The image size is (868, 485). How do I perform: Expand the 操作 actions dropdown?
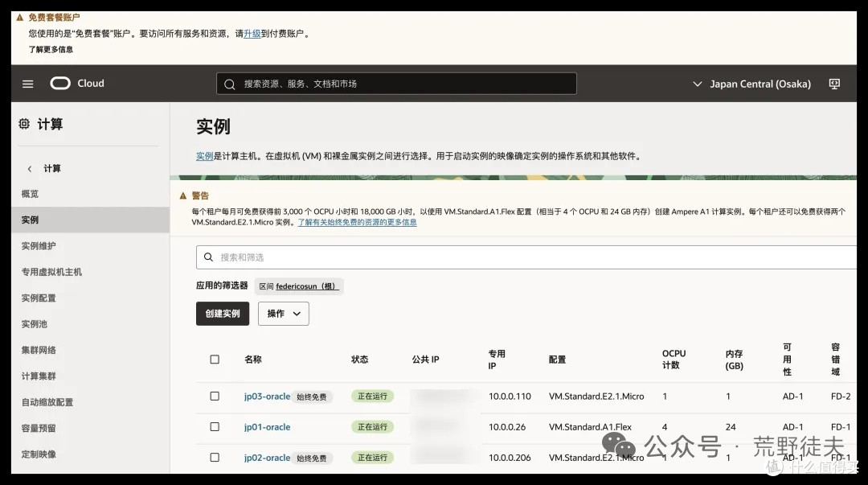pos(284,314)
